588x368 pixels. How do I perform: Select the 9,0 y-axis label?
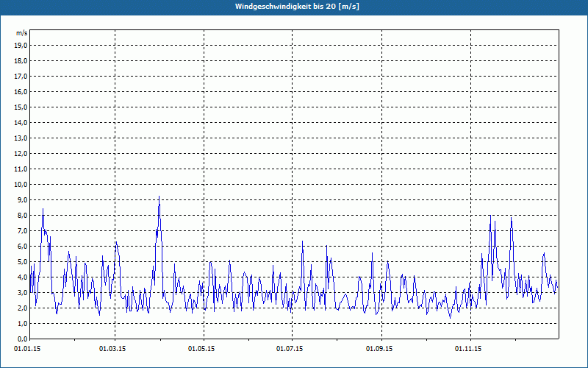pos(23,199)
